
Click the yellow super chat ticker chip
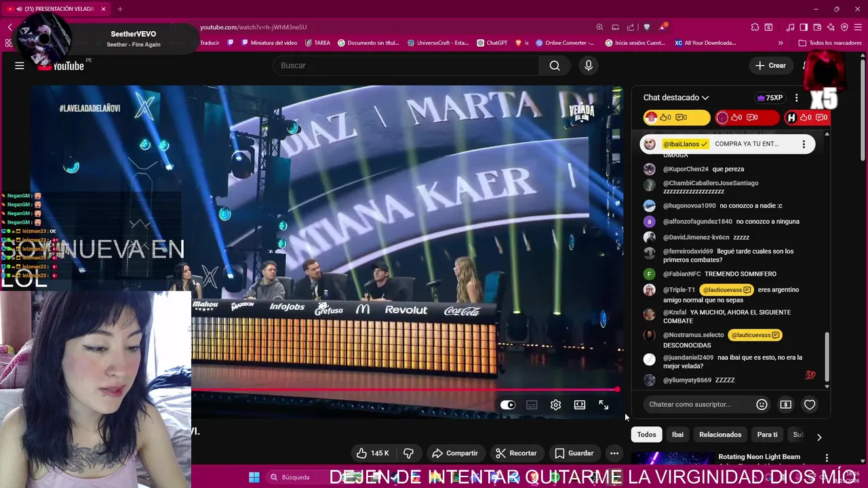676,117
